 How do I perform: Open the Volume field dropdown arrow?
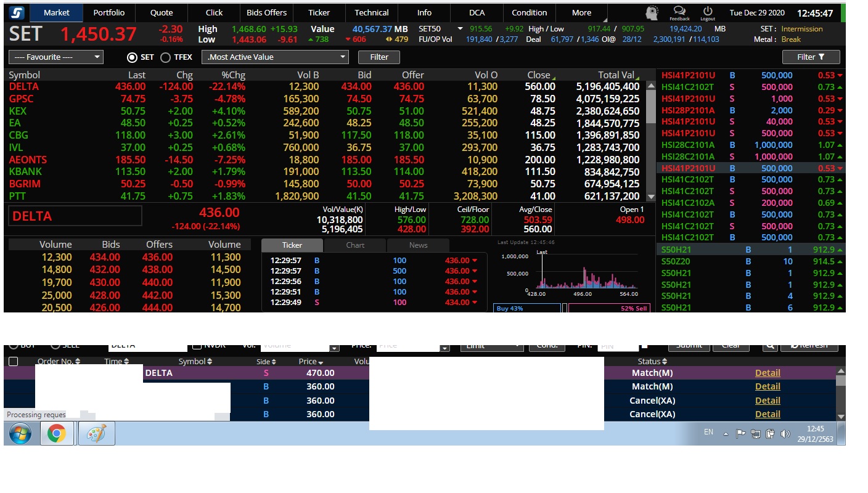pyautogui.click(x=335, y=348)
